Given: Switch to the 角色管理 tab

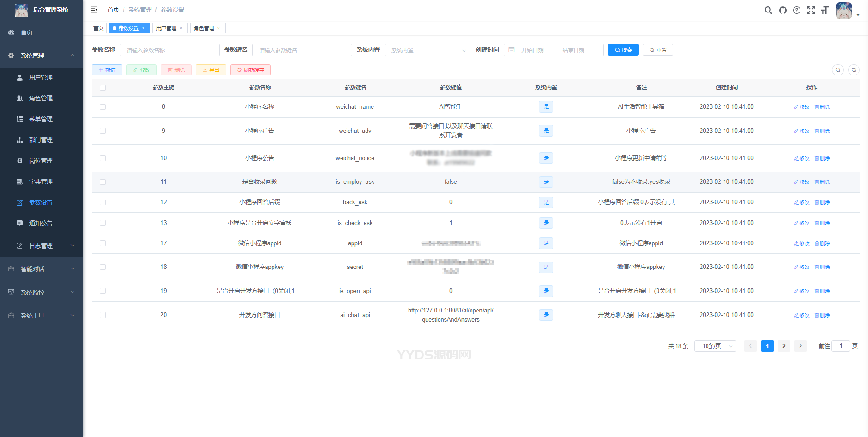Looking at the screenshot, I should click(x=204, y=28).
